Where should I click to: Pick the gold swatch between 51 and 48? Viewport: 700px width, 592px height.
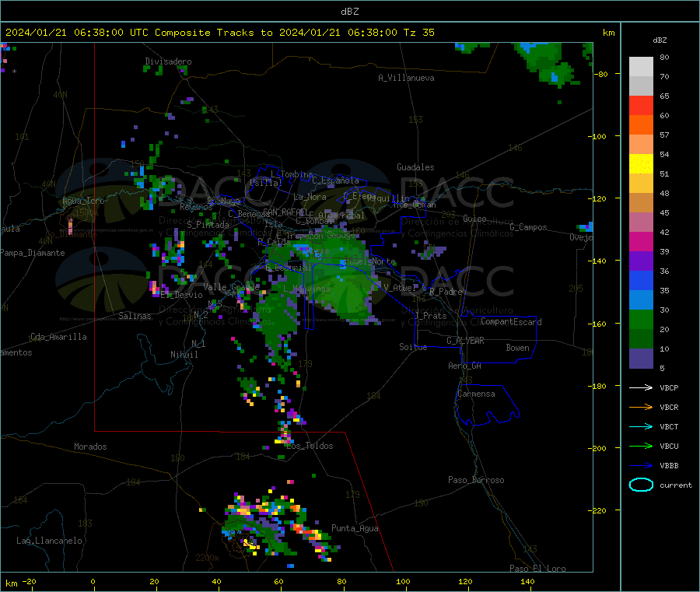(x=641, y=184)
